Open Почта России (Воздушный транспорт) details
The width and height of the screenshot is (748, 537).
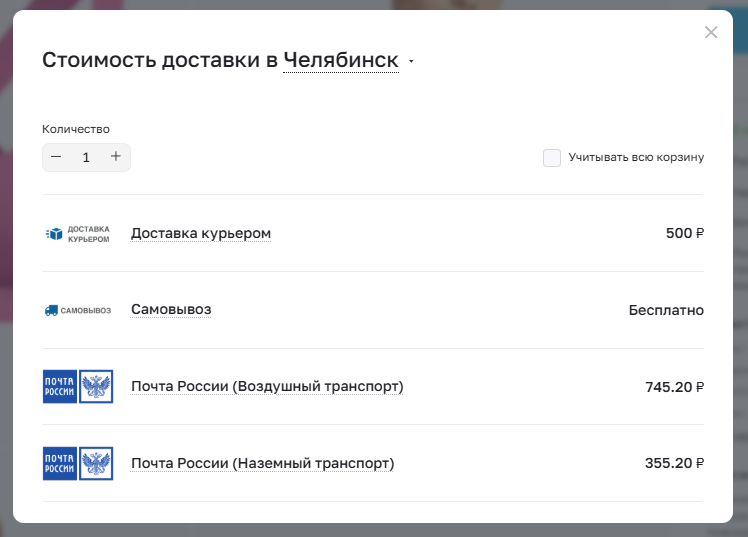pos(267,386)
